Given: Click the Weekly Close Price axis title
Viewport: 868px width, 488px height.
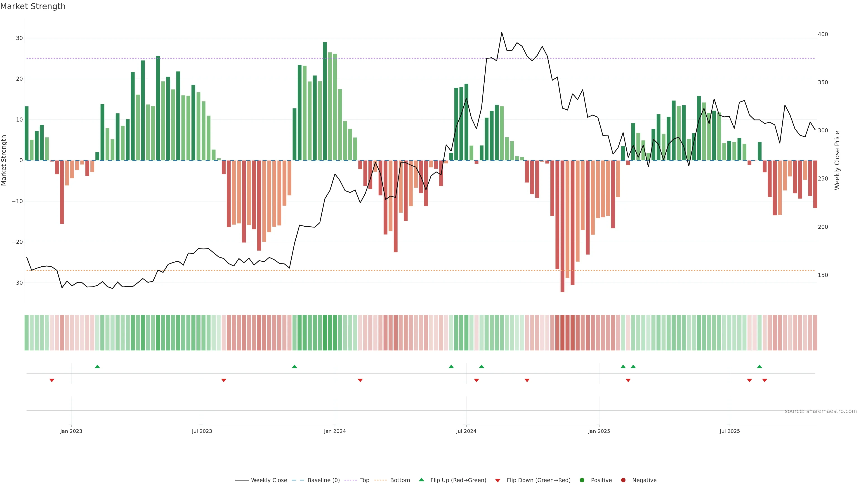Looking at the screenshot, I should point(837,160).
